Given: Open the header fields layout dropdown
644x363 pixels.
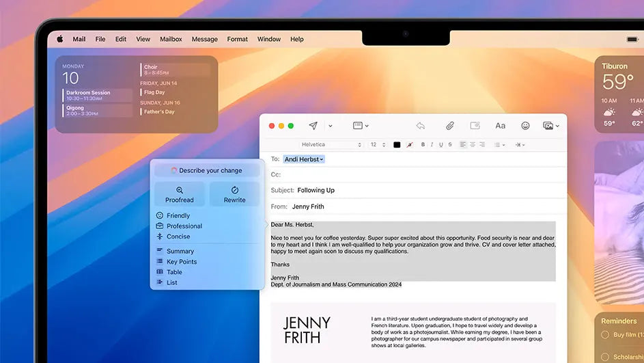Looking at the screenshot, I should [360, 126].
